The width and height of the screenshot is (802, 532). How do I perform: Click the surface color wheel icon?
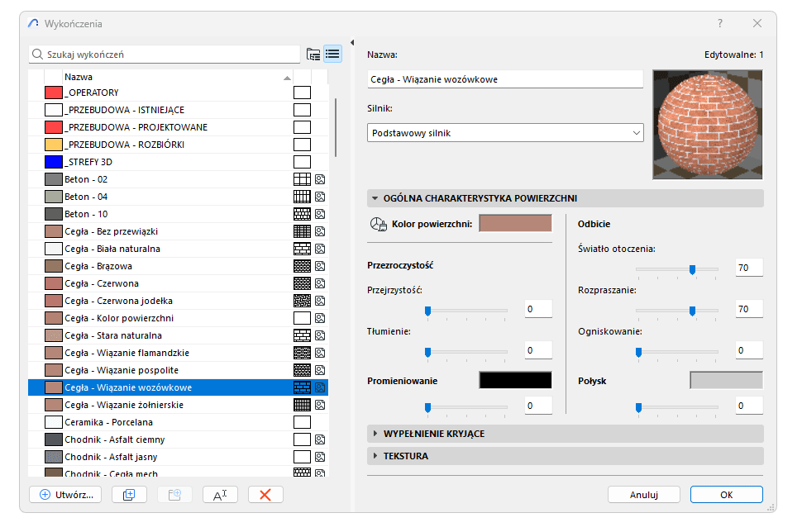point(377,222)
